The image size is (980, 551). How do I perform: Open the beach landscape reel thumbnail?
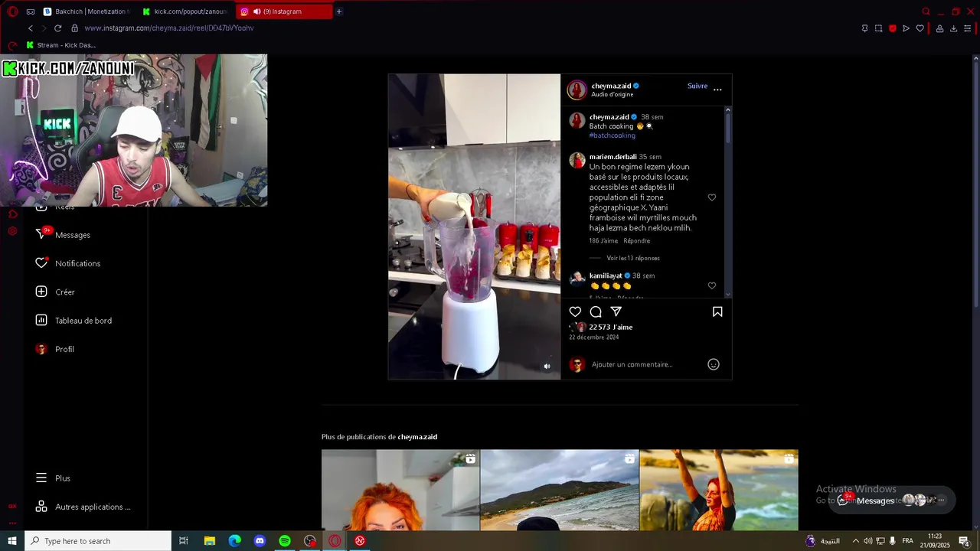(x=560, y=490)
